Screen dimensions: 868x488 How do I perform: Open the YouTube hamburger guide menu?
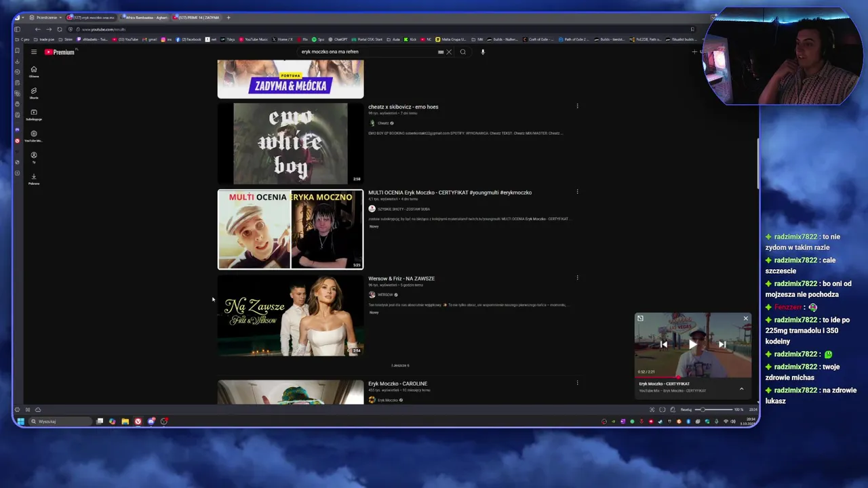[34, 52]
